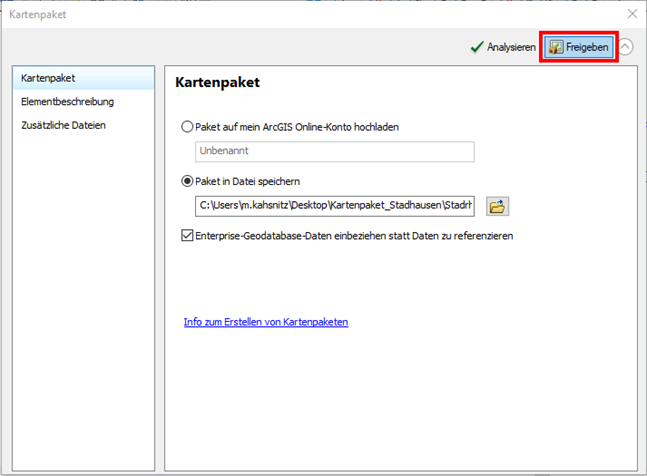Click the Kartenpaket window title bar
647x476 pixels.
(x=300, y=14)
